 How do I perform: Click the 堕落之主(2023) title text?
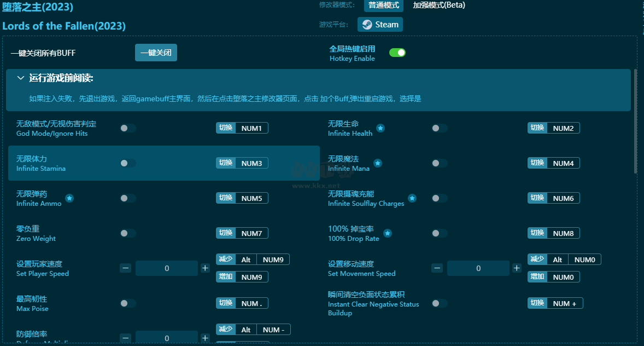coord(38,7)
